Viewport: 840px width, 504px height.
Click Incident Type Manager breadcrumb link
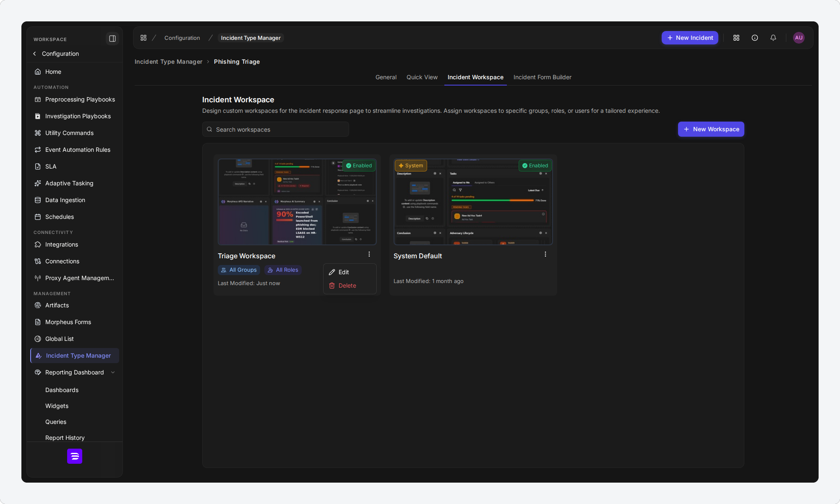(169, 62)
